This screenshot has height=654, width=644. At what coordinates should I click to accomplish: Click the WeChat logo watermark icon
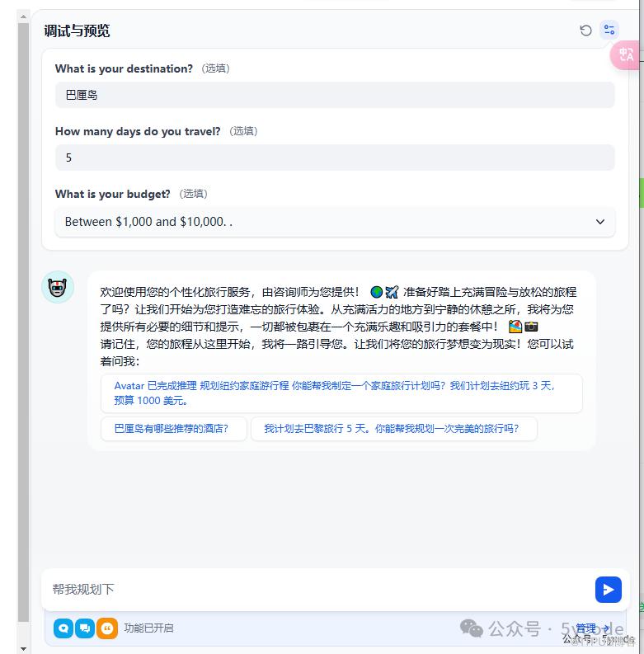(x=472, y=628)
